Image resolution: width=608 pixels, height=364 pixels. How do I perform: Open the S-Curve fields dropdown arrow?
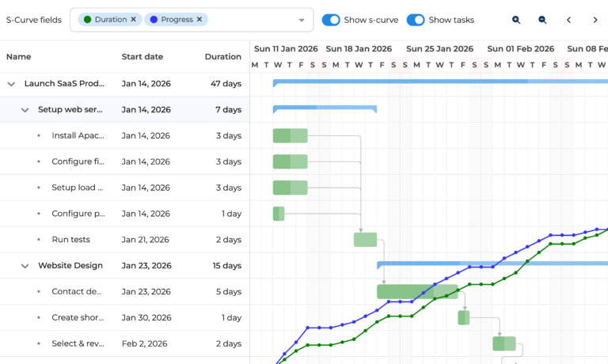pyautogui.click(x=302, y=20)
